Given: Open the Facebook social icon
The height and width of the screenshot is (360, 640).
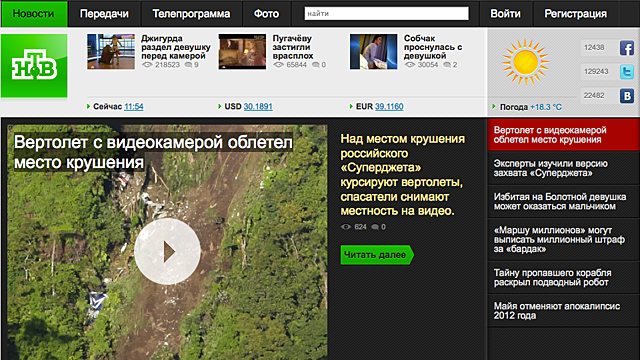Looking at the screenshot, I should point(627,48).
